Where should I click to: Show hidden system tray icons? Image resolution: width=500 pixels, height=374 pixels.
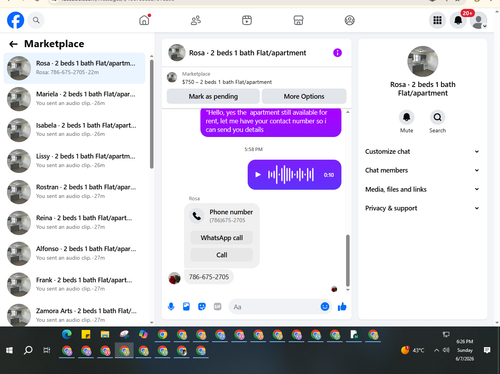coord(436,350)
